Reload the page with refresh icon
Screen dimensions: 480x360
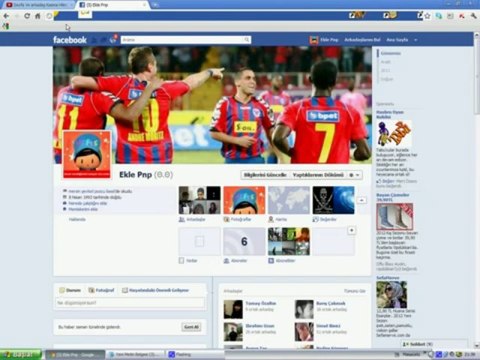click(x=27, y=16)
